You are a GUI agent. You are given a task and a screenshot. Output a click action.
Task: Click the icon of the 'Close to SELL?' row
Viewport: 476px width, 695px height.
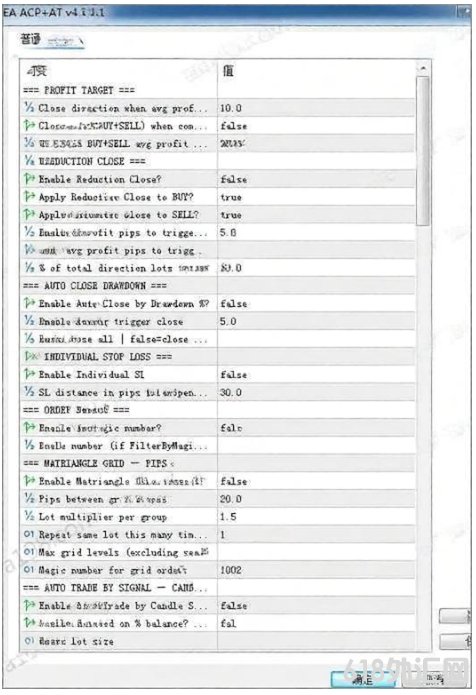pyautogui.click(x=29, y=214)
